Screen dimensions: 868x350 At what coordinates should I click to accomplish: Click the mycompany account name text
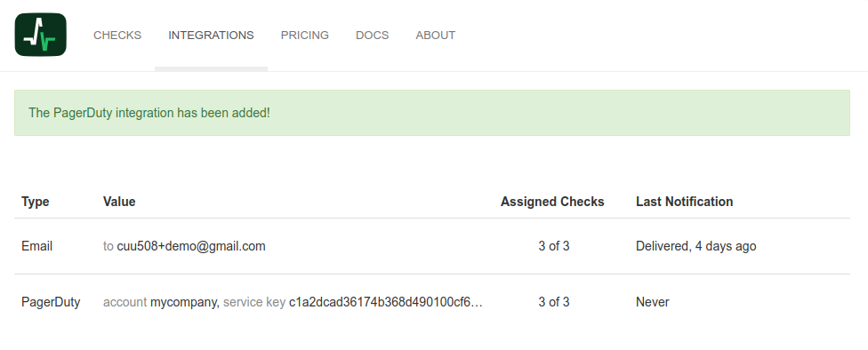click(x=185, y=302)
